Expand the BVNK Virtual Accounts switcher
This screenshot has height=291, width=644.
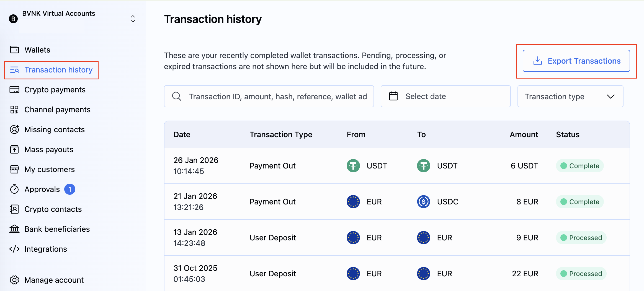133,19
